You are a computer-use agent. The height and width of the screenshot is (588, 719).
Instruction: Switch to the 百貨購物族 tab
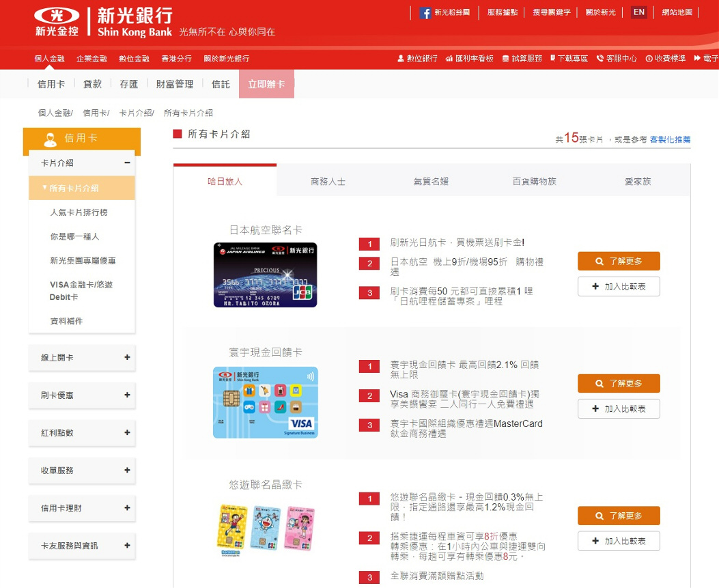[534, 181]
